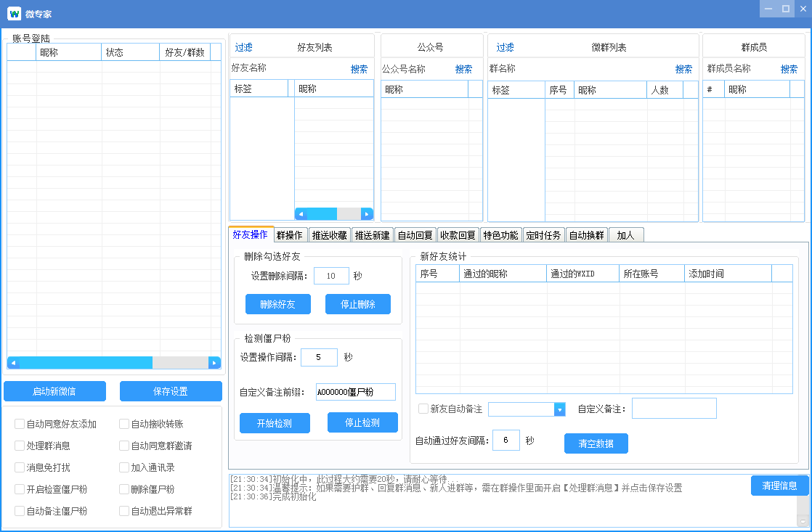Image resolution: width=812 pixels, height=532 pixels.
Task: Click the 微专家 app logo icon
Action: [x=14, y=14]
